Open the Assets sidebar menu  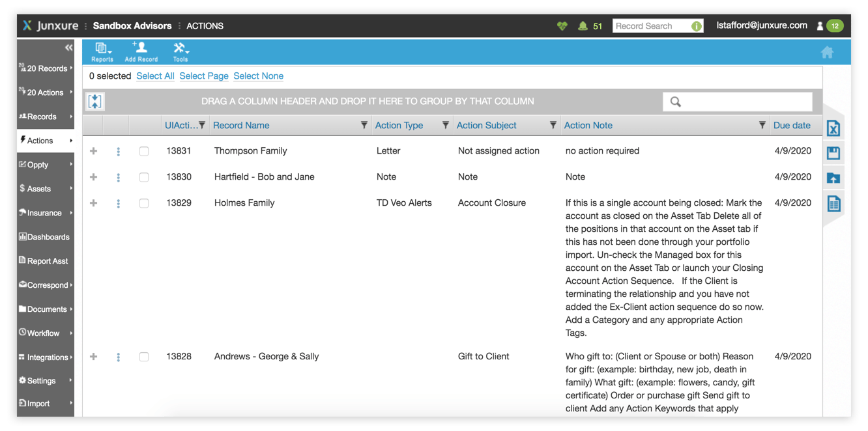(46, 189)
